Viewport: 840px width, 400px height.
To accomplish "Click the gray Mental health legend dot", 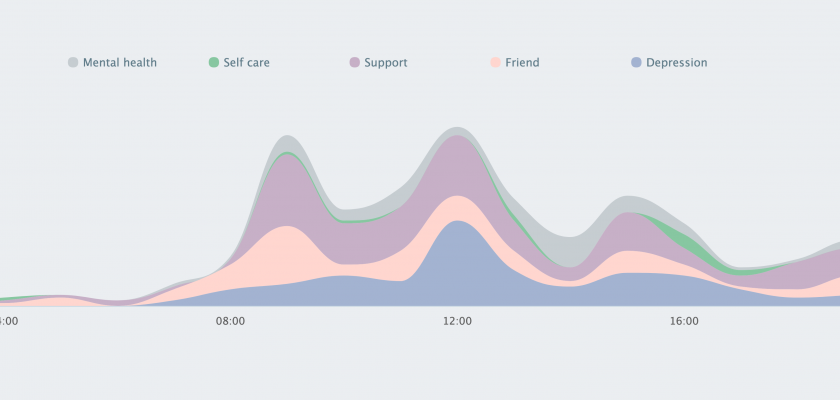I will pyautogui.click(x=73, y=63).
